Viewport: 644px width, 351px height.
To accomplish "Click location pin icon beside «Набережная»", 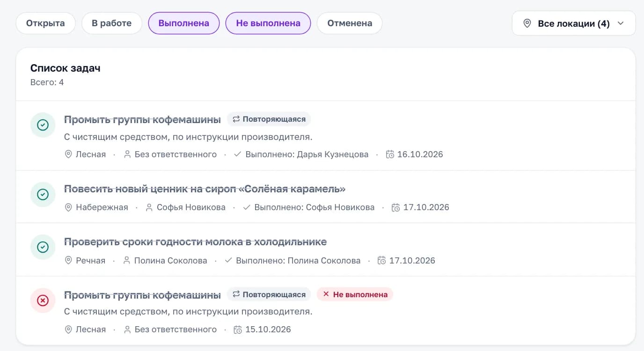I will coord(68,207).
